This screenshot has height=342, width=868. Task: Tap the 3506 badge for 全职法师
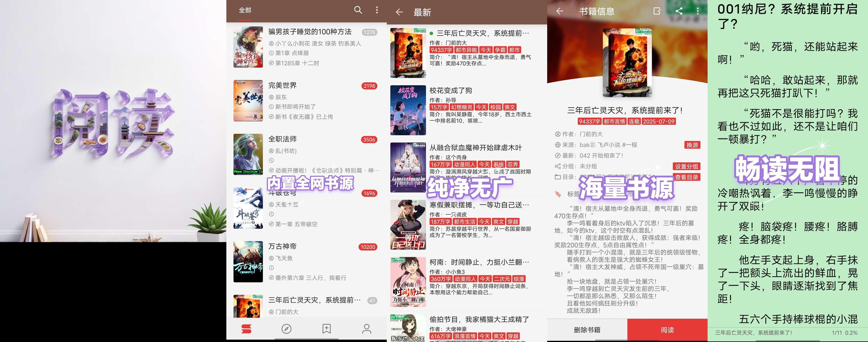point(369,140)
